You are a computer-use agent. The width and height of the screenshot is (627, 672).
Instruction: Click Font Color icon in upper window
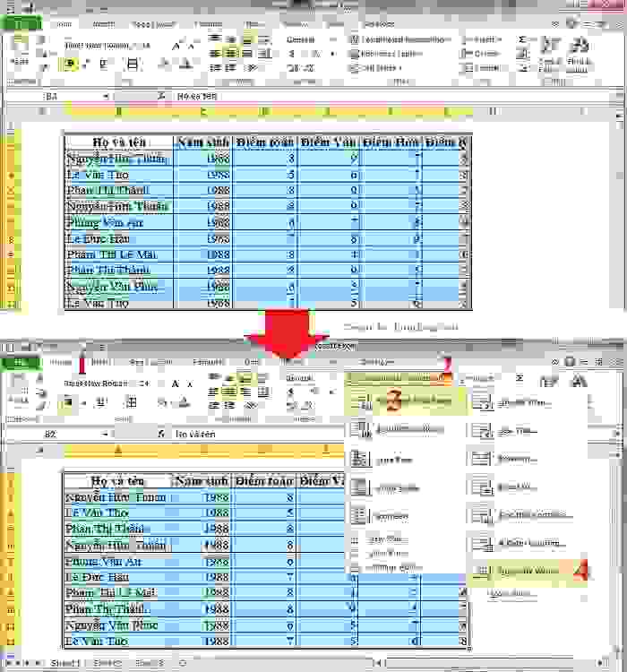pos(185,65)
